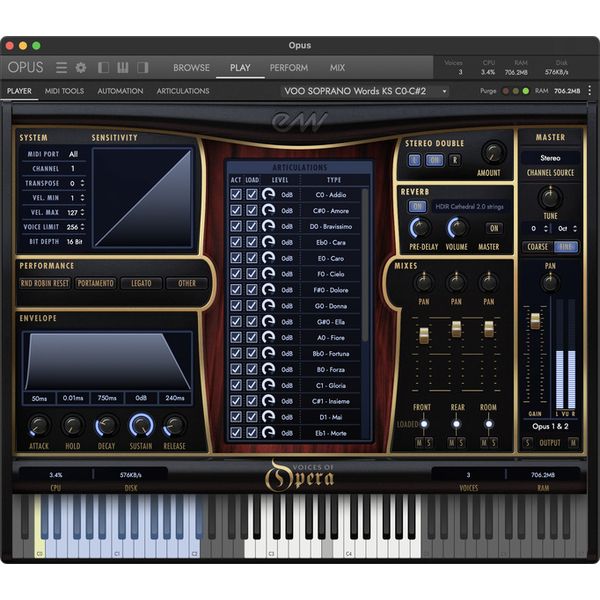Click the Room mix Pan knob
600x600 pixels.
[x=488, y=283]
